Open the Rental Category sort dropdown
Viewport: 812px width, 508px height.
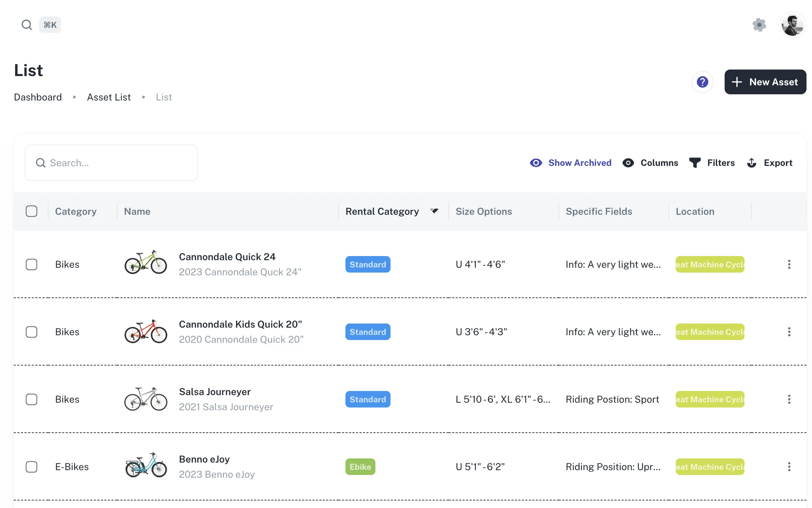coord(434,211)
